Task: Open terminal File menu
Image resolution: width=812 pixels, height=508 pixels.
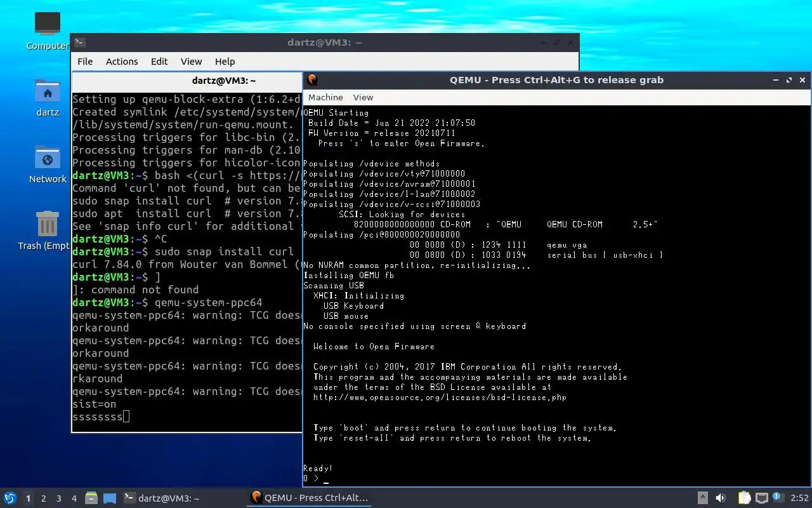Action: pyautogui.click(x=85, y=62)
